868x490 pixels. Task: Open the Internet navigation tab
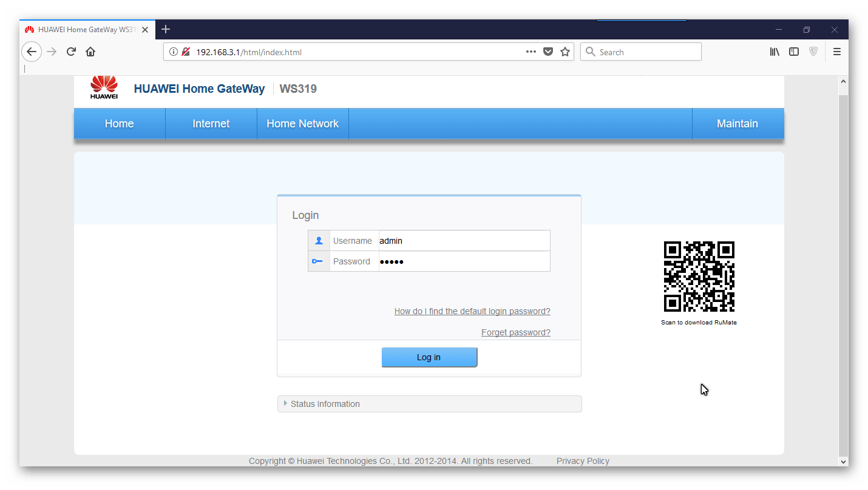(211, 124)
